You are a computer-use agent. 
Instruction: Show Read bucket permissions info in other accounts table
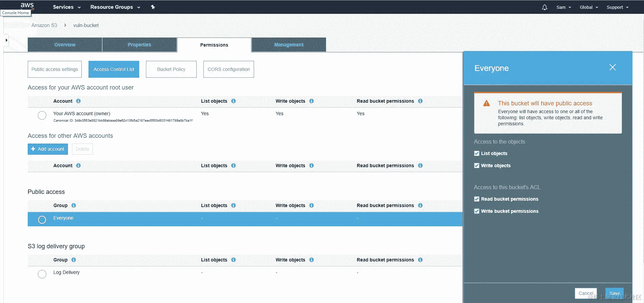tap(420, 166)
